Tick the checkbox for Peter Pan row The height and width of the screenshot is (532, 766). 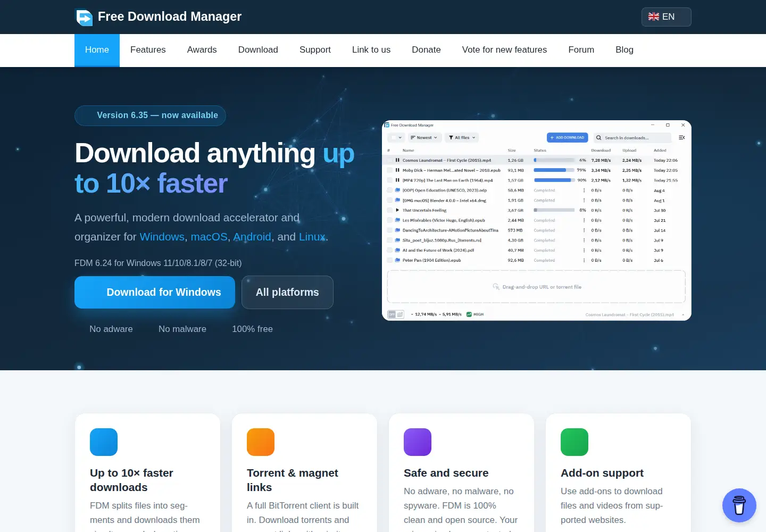(x=389, y=260)
